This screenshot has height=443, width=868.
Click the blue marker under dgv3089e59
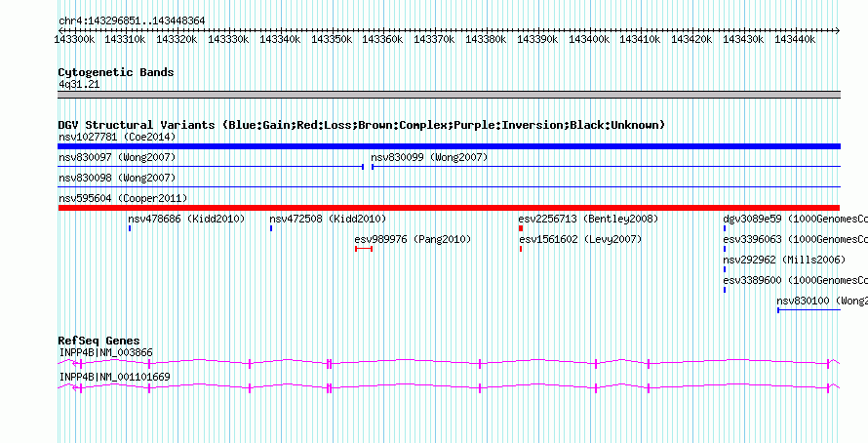point(724,228)
